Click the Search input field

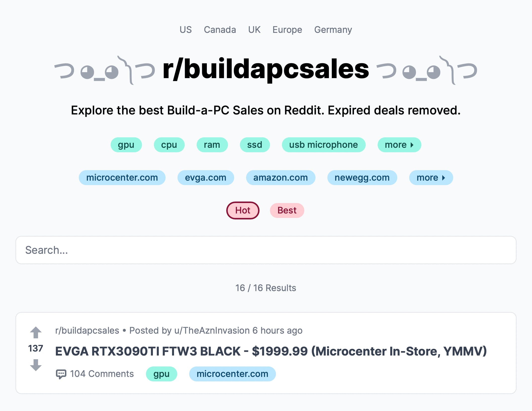pyautogui.click(x=266, y=250)
